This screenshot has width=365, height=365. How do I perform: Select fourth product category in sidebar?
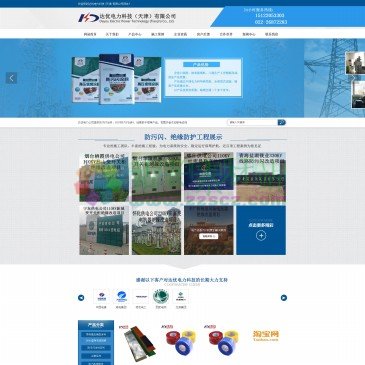click(96, 356)
